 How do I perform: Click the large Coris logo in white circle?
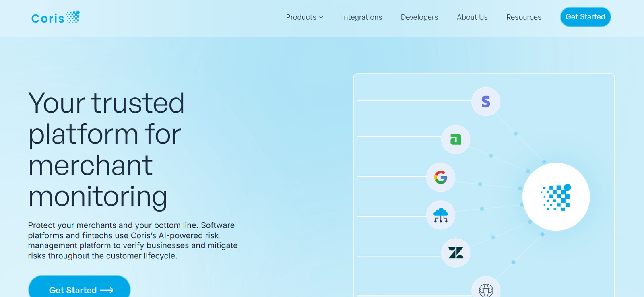[x=556, y=197]
